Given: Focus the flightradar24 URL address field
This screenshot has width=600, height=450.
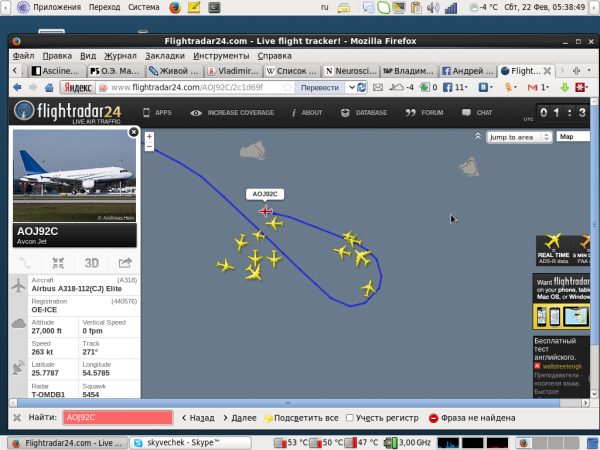Looking at the screenshot, I should pyautogui.click(x=196, y=88).
